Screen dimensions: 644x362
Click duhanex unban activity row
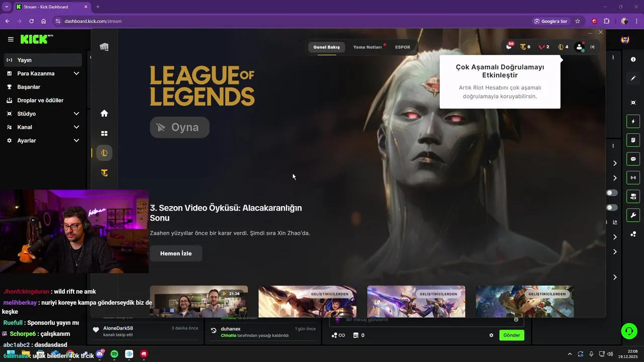coord(264,331)
